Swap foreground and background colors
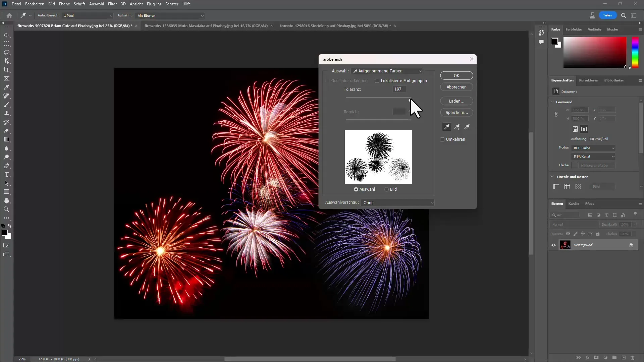This screenshot has height=362, width=644. pyautogui.click(x=9, y=226)
